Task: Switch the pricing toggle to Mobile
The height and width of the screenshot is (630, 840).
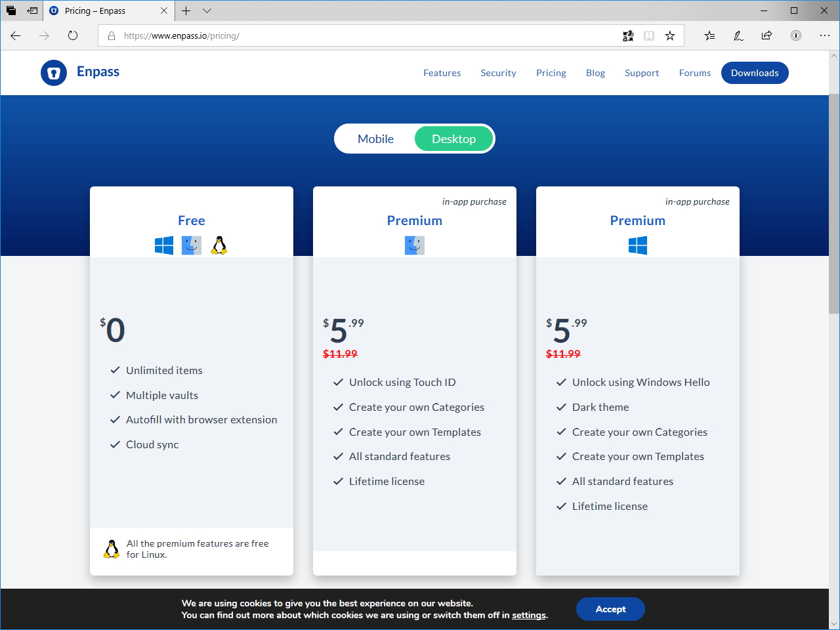Action: (376, 138)
